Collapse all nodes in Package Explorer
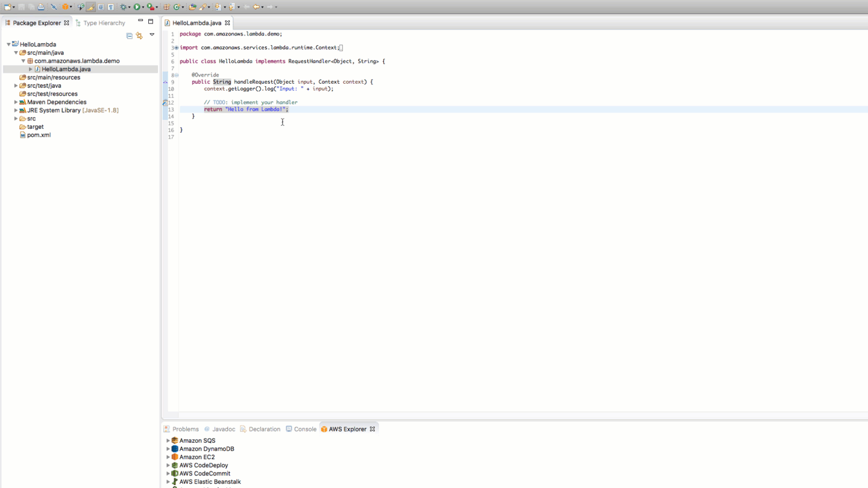The height and width of the screenshot is (488, 868). click(129, 36)
